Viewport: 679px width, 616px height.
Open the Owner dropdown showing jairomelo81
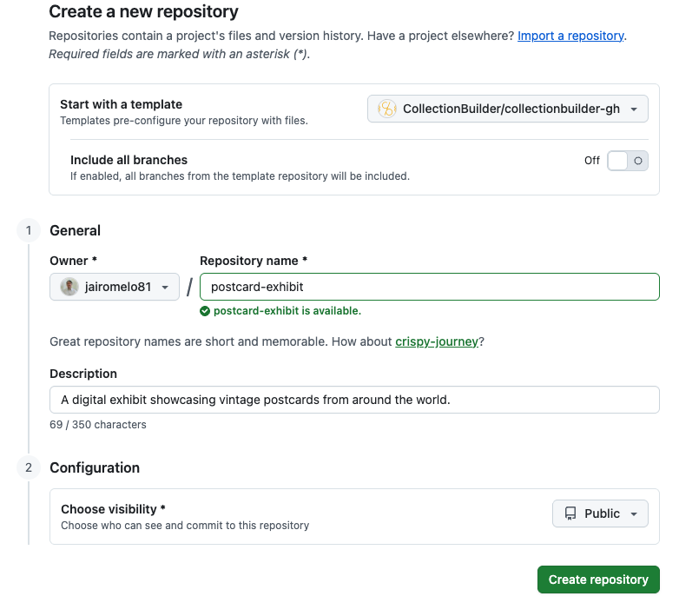[115, 287]
